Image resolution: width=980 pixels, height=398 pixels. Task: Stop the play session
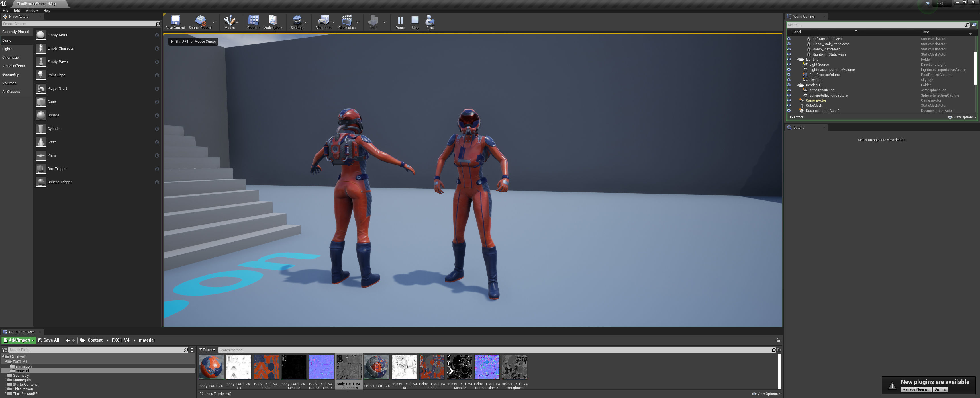click(x=415, y=22)
